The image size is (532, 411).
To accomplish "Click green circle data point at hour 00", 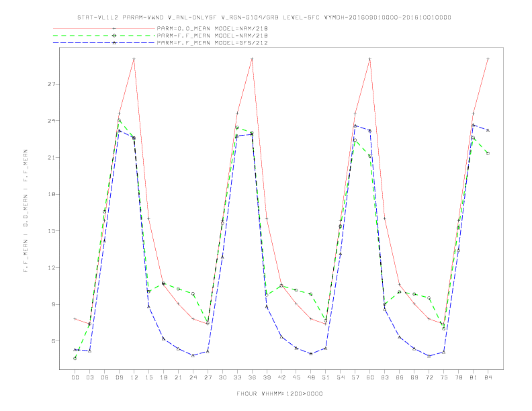I will pos(75,359).
